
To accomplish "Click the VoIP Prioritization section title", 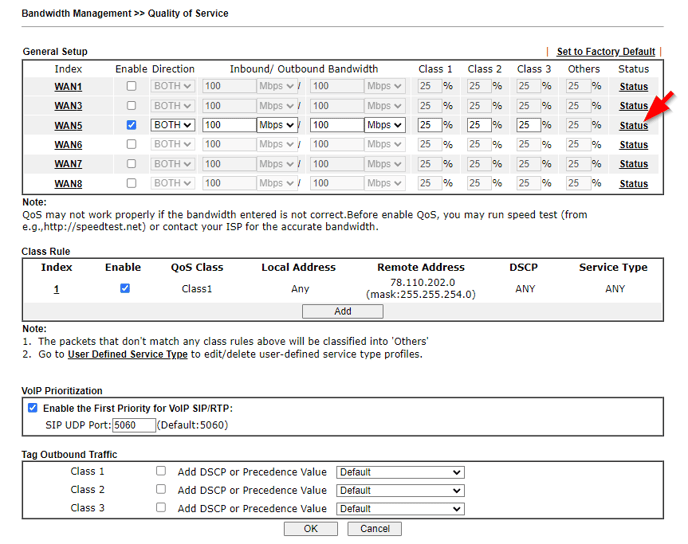I will pyautogui.click(x=62, y=391).
